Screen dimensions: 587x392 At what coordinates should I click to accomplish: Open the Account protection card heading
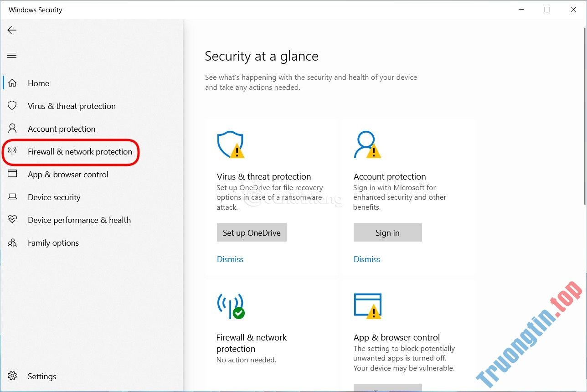tap(390, 176)
